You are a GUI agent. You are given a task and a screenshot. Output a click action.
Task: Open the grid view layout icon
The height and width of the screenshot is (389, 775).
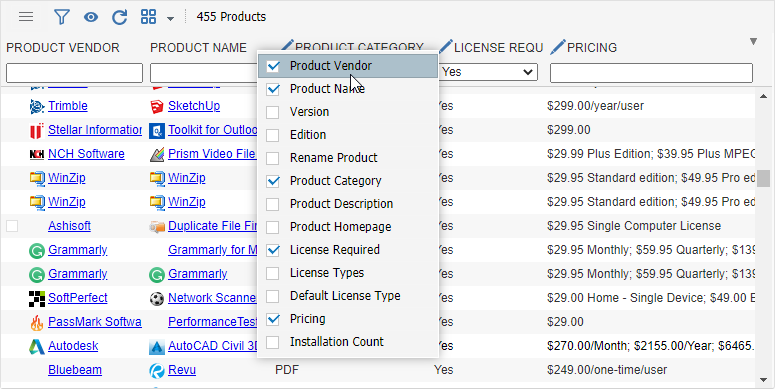coord(148,17)
